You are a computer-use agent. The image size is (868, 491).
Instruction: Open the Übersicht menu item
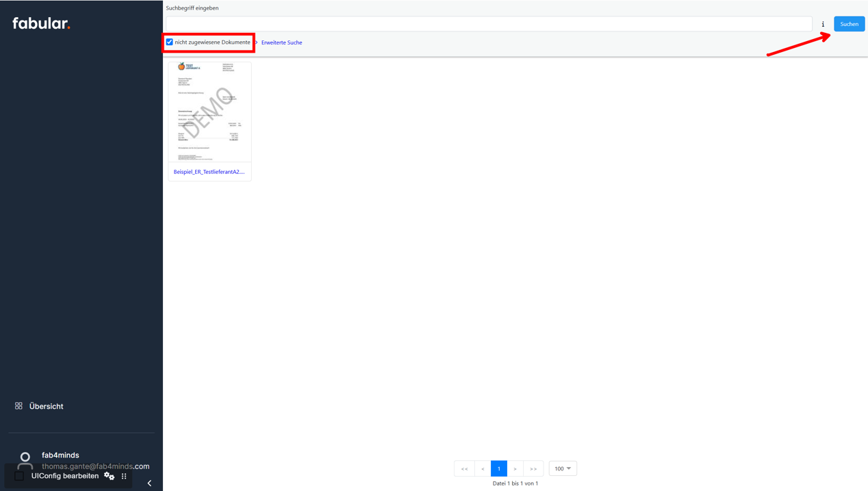click(46, 406)
